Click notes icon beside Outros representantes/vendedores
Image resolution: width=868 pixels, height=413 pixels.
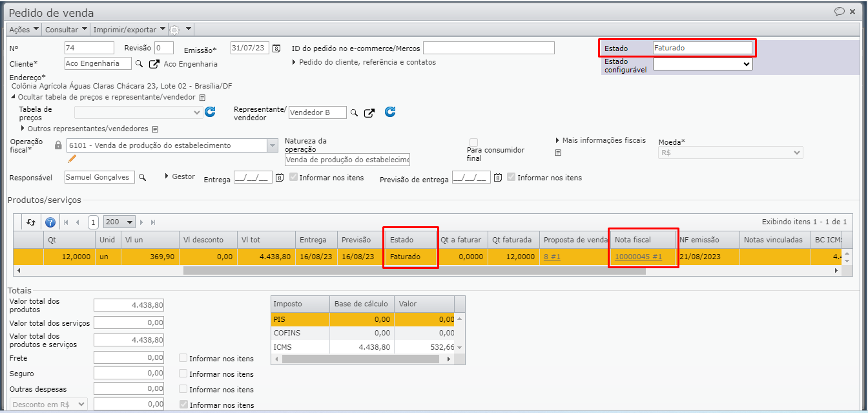tap(155, 129)
